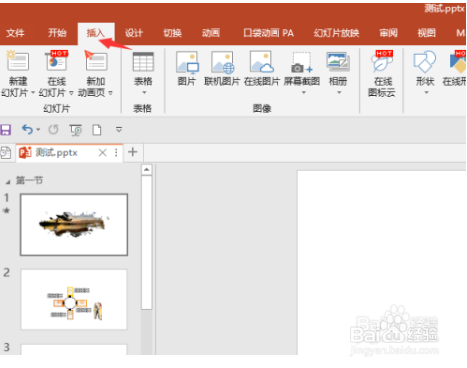
Task: Click the document list icon left of tab
Action: click(x=5, y=153)
